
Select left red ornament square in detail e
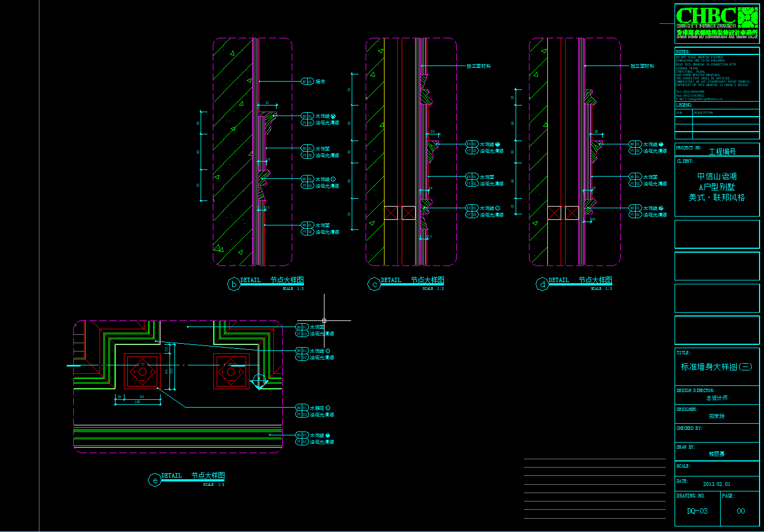coord(142,372)
